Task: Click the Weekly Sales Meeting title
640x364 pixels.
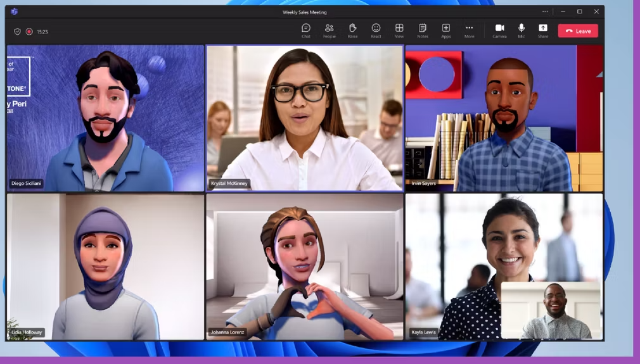Action: click(x=305, y=12)
